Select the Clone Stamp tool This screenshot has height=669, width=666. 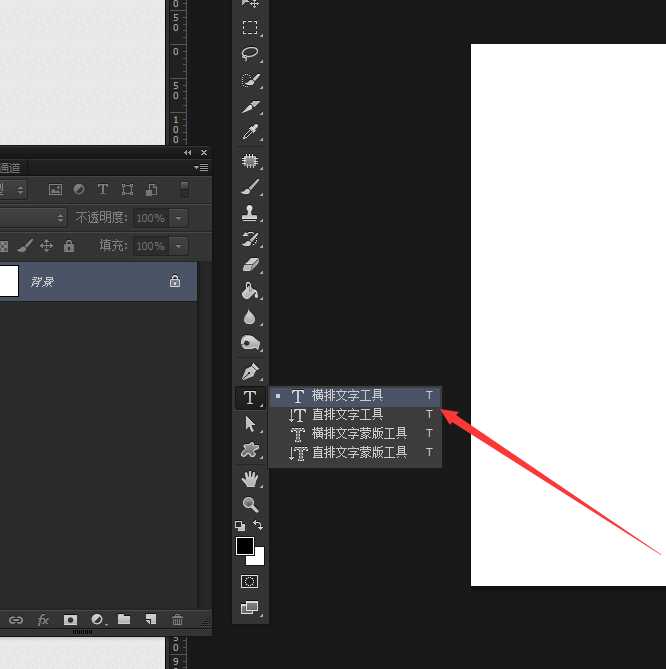250,213
